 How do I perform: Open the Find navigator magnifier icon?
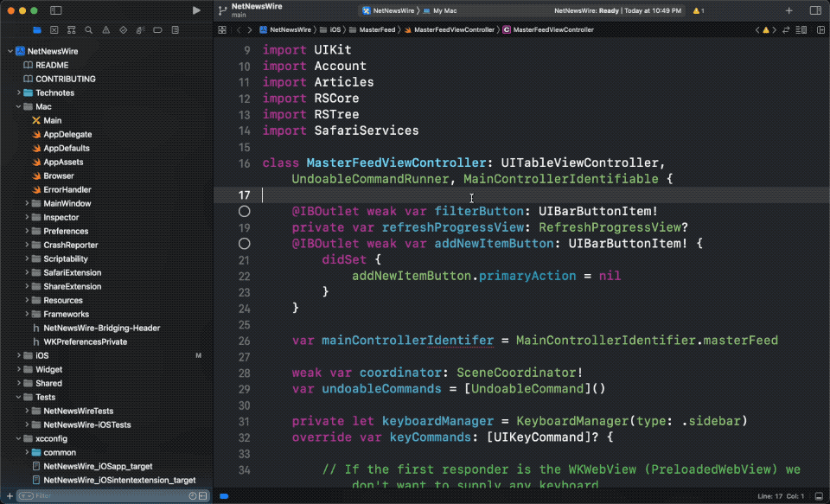click(88, 29)
